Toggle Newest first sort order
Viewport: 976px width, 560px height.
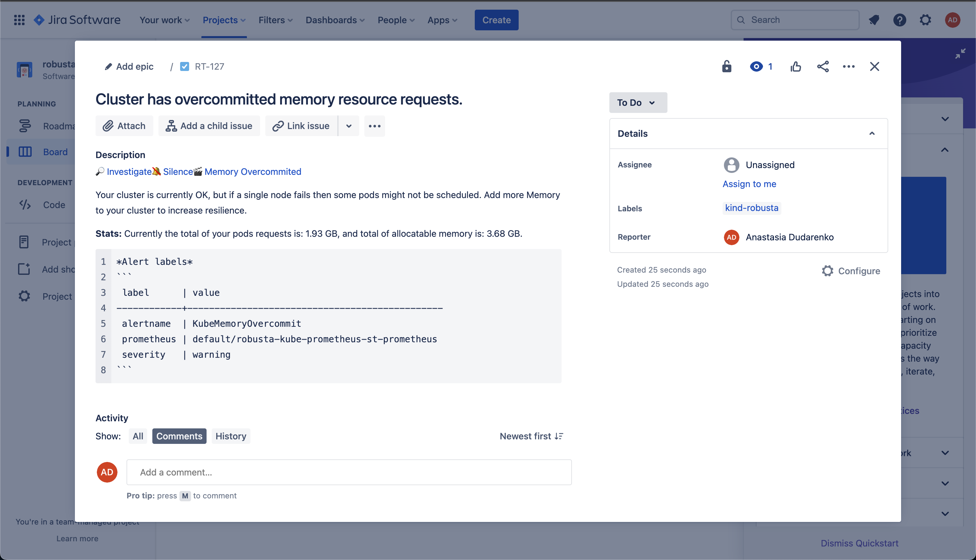click(531, 436)
